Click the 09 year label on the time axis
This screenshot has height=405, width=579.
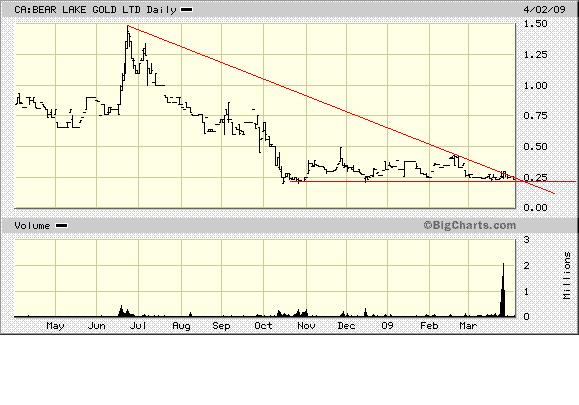coord(387,326)
